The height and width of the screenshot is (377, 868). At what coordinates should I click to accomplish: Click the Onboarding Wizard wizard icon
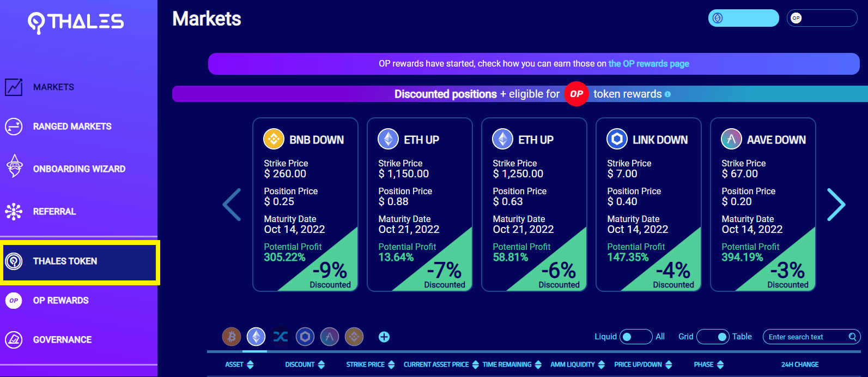(x=14, y=166)
